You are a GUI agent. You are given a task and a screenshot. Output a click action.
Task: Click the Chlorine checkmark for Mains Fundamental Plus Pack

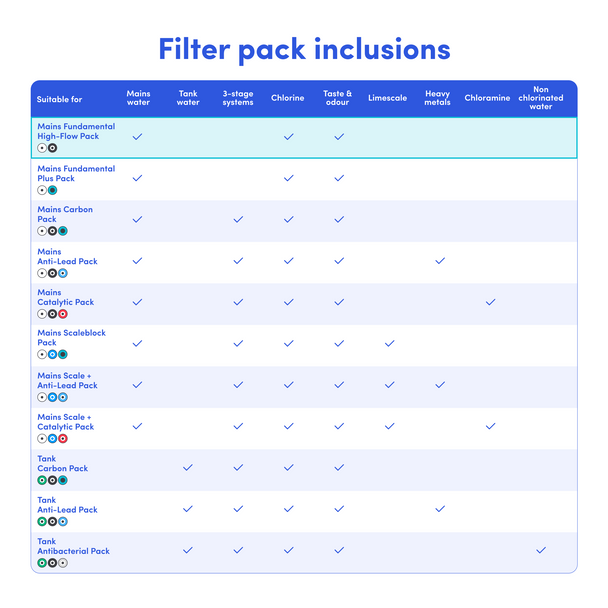pos(288,178)
